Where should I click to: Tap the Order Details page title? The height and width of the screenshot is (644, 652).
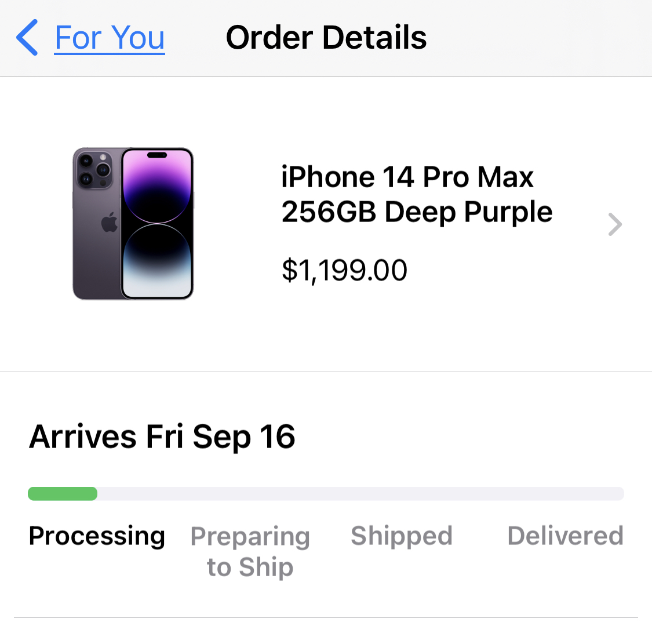click(326, 38)
